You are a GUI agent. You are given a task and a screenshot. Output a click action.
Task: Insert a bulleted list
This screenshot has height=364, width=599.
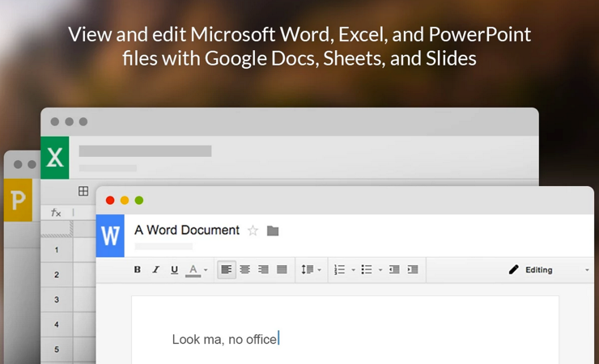[x=366, y=269]
